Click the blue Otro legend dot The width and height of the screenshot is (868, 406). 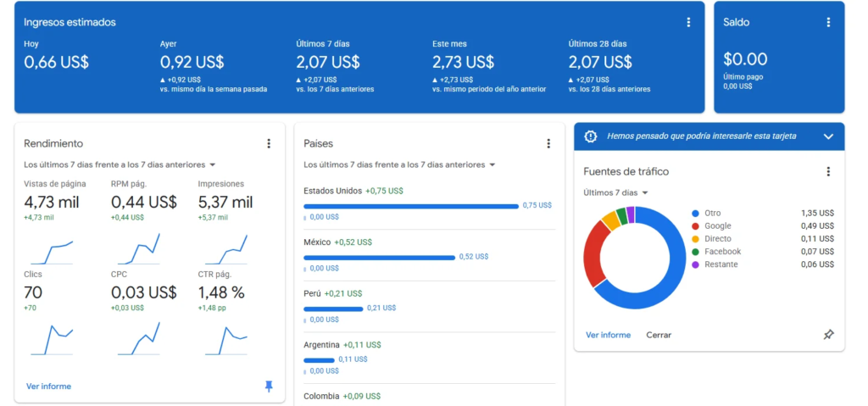pyautogui.click(x=695, y=214)
